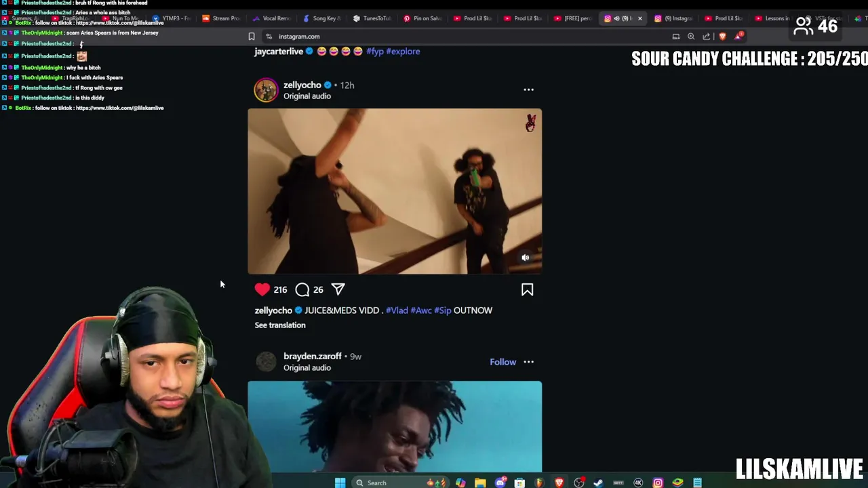Switch to the YTMP3 tab
868x488 pixels.
174,18
